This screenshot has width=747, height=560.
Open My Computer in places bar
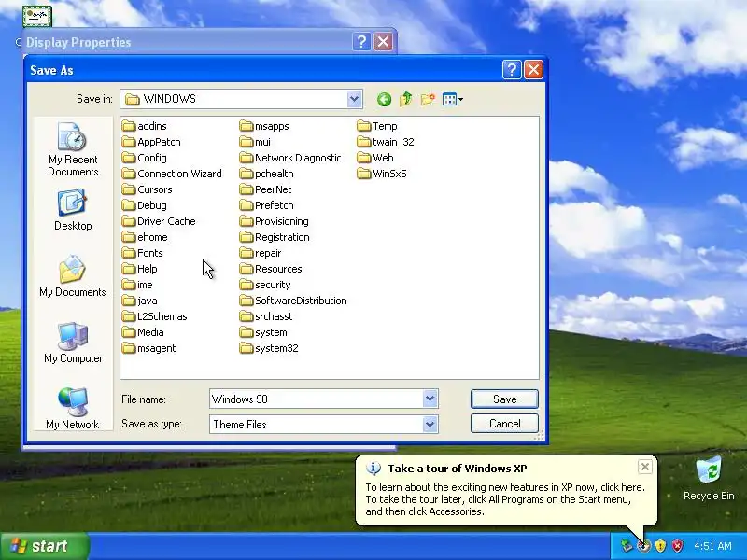73,343
